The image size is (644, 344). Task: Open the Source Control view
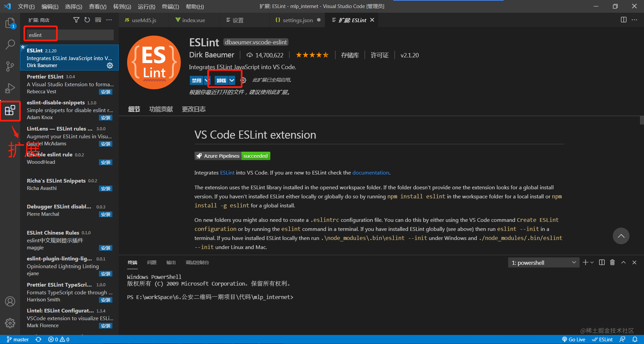tap(10, 66)
